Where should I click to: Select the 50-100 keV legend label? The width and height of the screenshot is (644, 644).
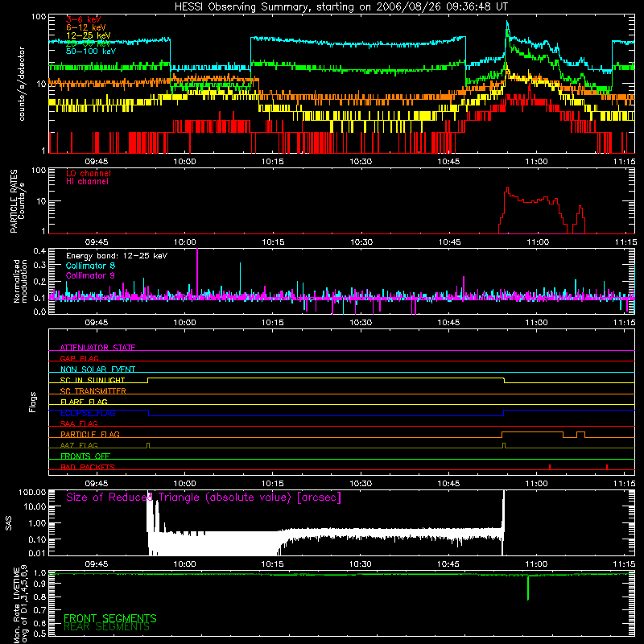point(91,52)
